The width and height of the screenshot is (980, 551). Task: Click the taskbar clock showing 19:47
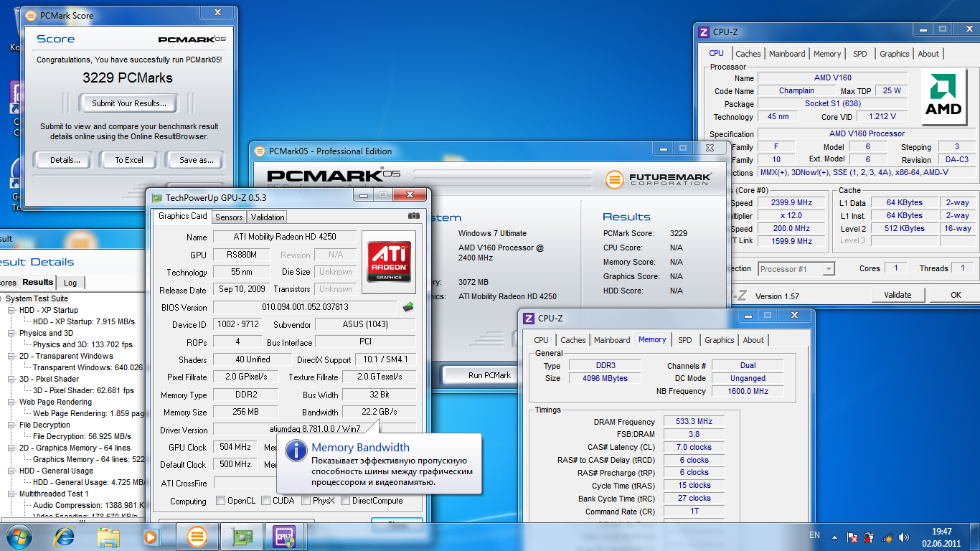pos(941,532)
